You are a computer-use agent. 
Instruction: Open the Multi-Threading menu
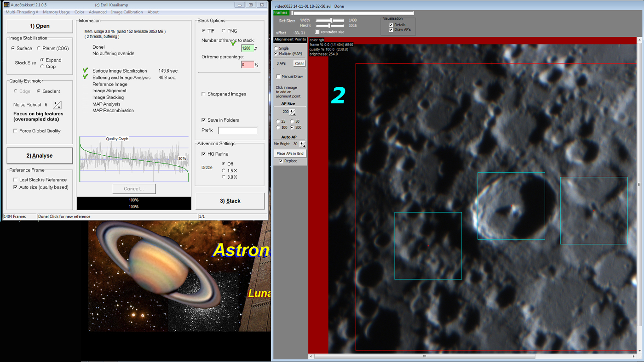22,12
